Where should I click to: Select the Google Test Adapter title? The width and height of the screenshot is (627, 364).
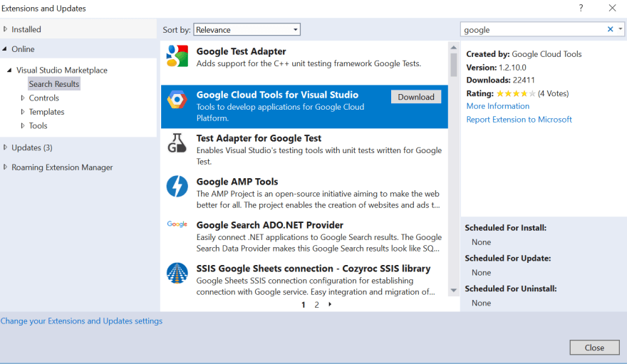pos(241,51)
